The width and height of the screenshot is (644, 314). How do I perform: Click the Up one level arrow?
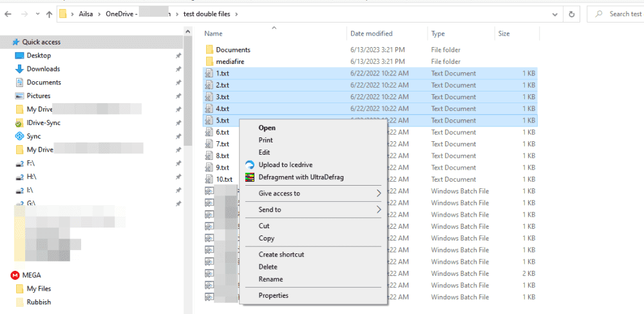(x=50, y=14)
